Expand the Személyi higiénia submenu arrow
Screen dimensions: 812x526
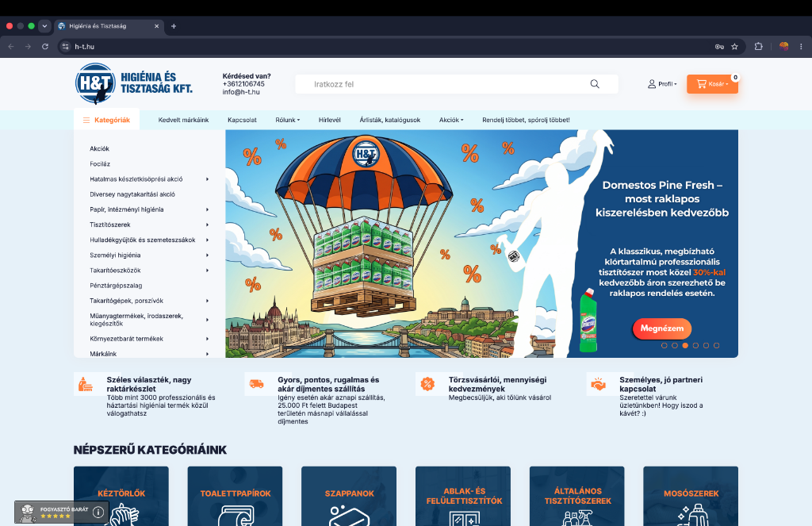[x=207, y=255]
